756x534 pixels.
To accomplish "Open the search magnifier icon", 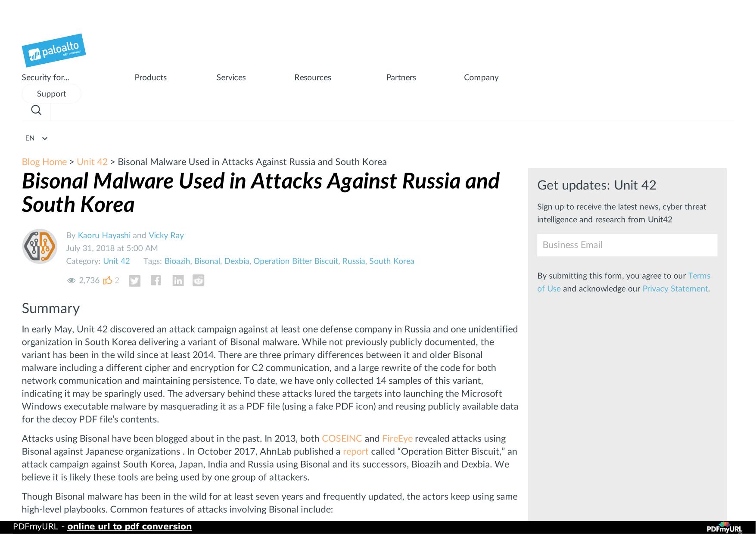I will (37, 110).
